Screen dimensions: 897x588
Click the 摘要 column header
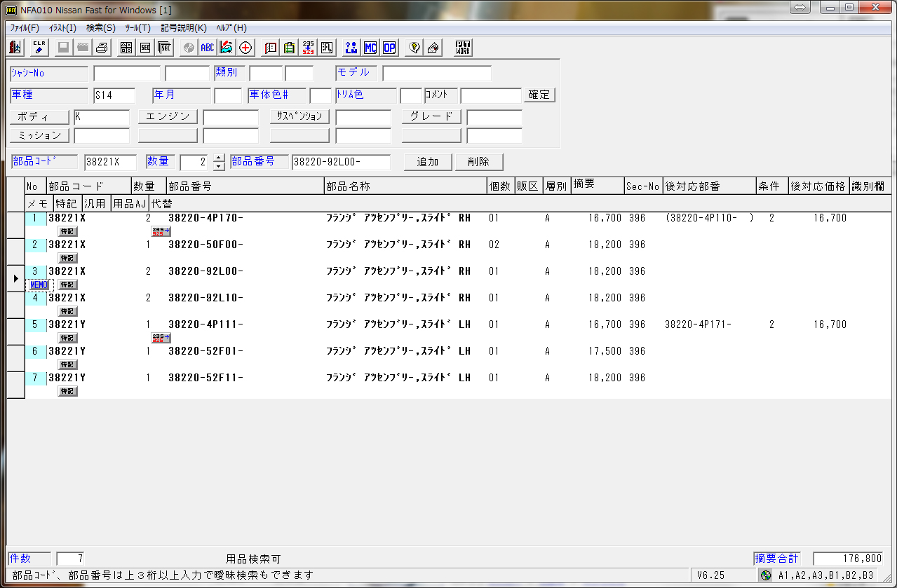coord(598,186)
